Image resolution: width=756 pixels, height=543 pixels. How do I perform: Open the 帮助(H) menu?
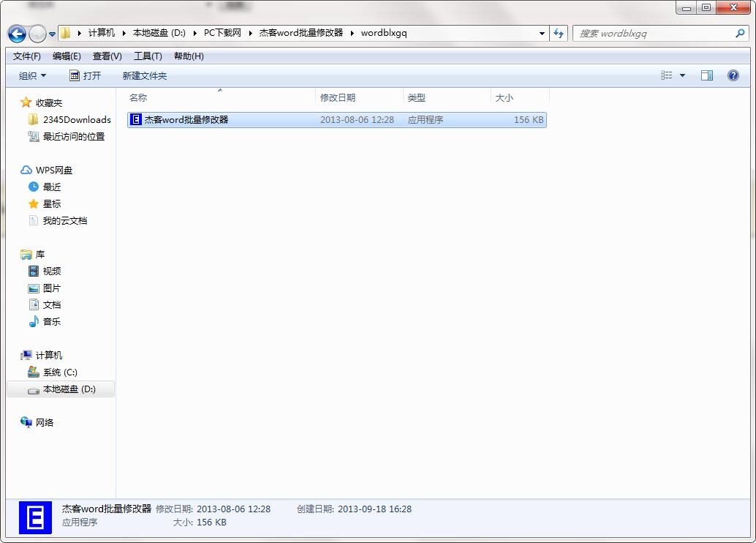tap(189, 56)
